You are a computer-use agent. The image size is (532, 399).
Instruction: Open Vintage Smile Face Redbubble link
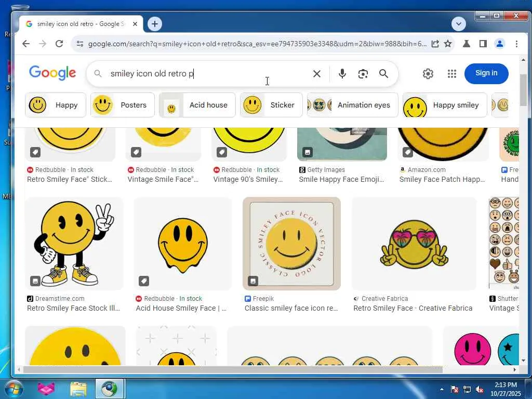coord(163,179)
